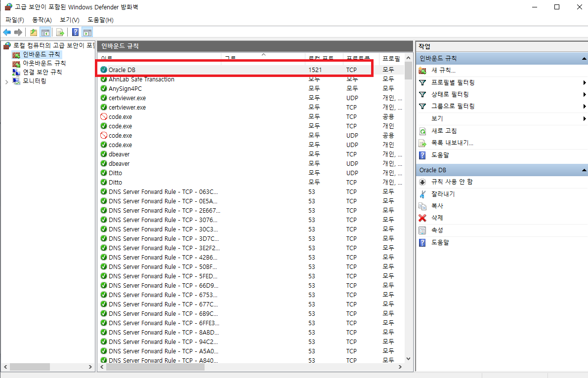The width and height of the screenshot is (588, 378).
Task: Select the Ditto TCP rule
Action: tap(251, 182)
